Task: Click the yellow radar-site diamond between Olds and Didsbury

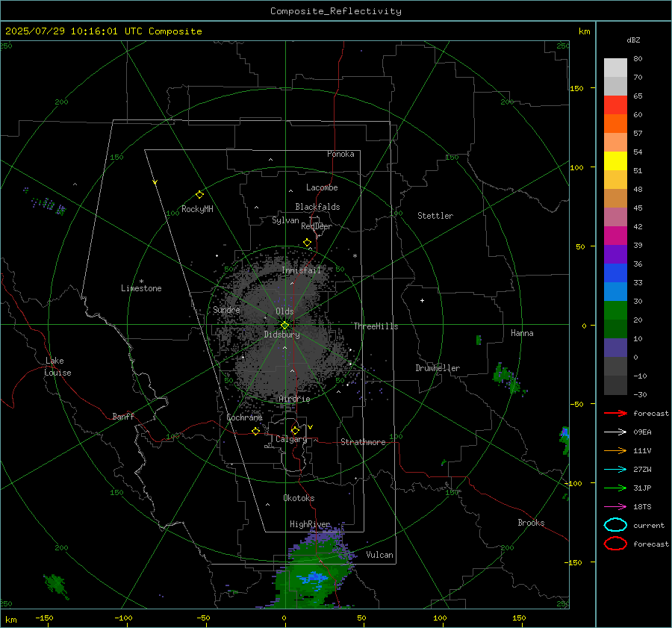Action: tap(284, 326)
